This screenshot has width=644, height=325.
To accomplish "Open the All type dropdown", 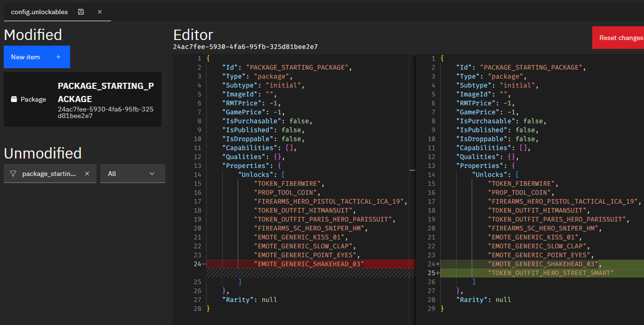I will pos(133,174).
